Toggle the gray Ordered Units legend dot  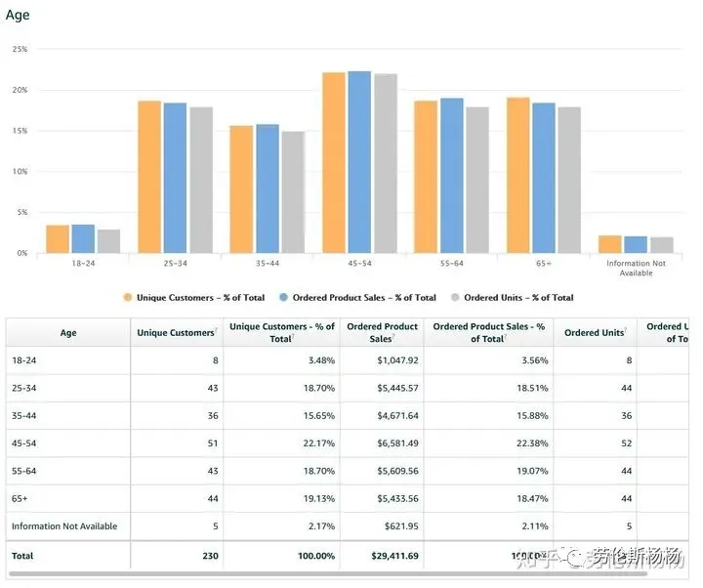[455, 297]
